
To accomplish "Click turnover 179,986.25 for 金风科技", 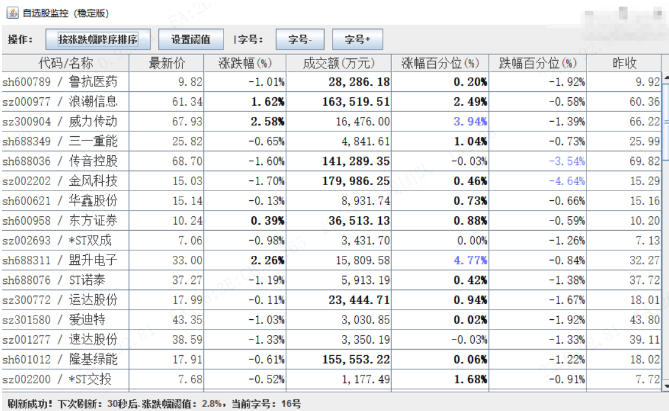I will [x=356, y=181].
